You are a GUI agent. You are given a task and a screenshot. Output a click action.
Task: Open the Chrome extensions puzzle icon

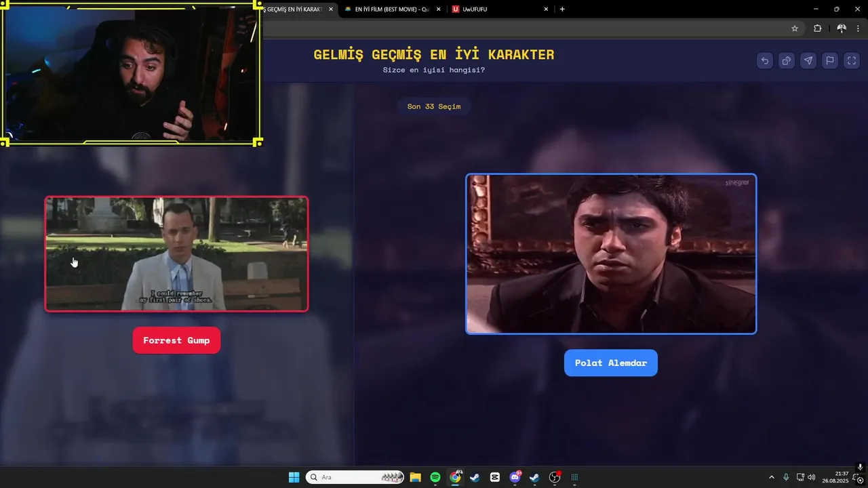click(x=817, y=28)
